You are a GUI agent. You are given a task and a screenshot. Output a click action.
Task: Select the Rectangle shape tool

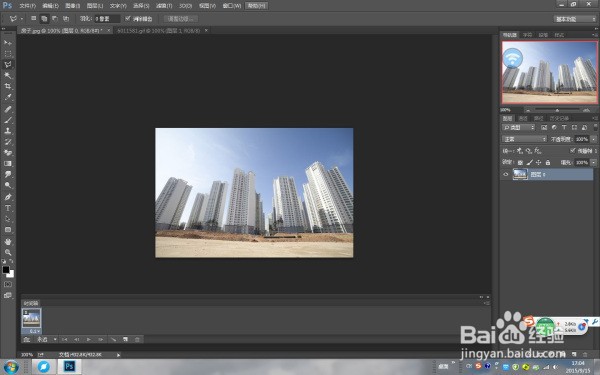tap(8, 230)
